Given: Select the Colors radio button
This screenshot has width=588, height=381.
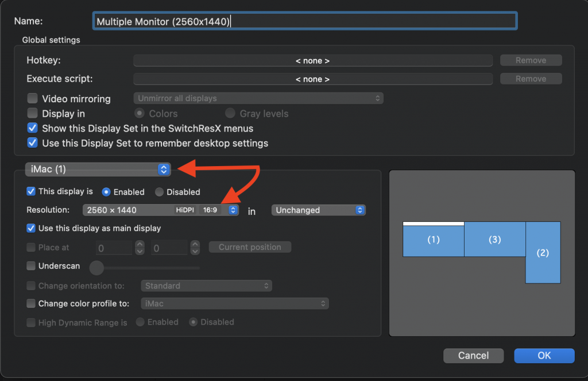Looking at the screenshot, I should (x=140, y=113).
